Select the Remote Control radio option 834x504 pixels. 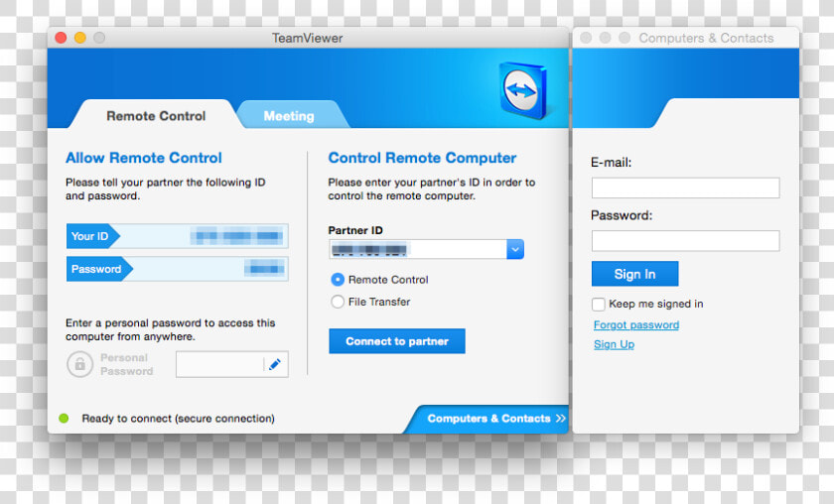pos(338,280)
